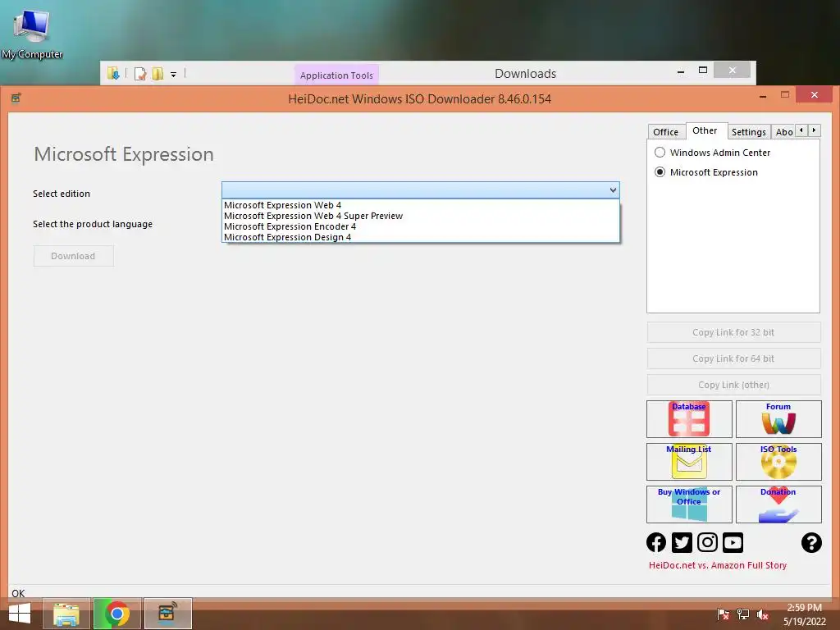The image size is (840, 630).
Task: Open the help question mark icon
Action: pos(811,542)
